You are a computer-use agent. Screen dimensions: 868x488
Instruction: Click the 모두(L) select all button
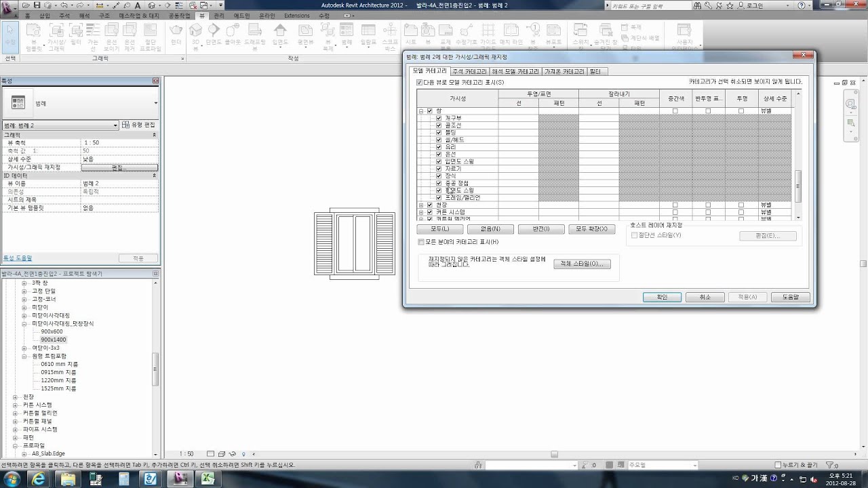439,229
